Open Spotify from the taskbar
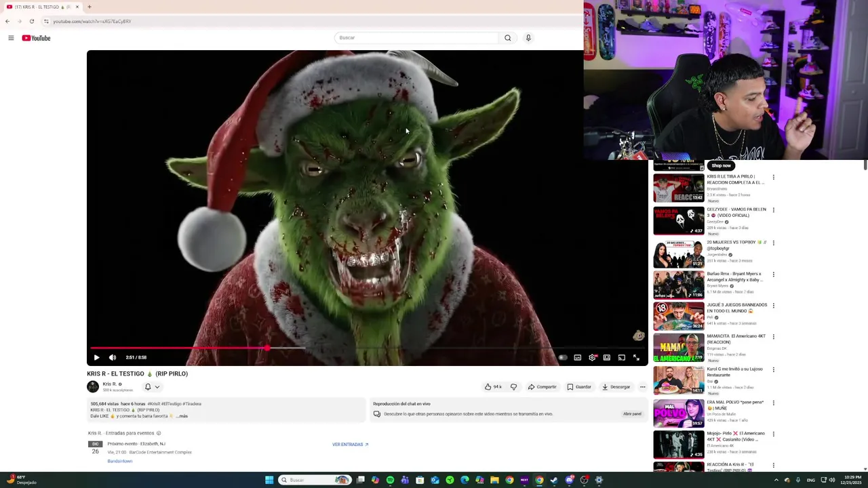868x488 pixels. coord(390,480)
